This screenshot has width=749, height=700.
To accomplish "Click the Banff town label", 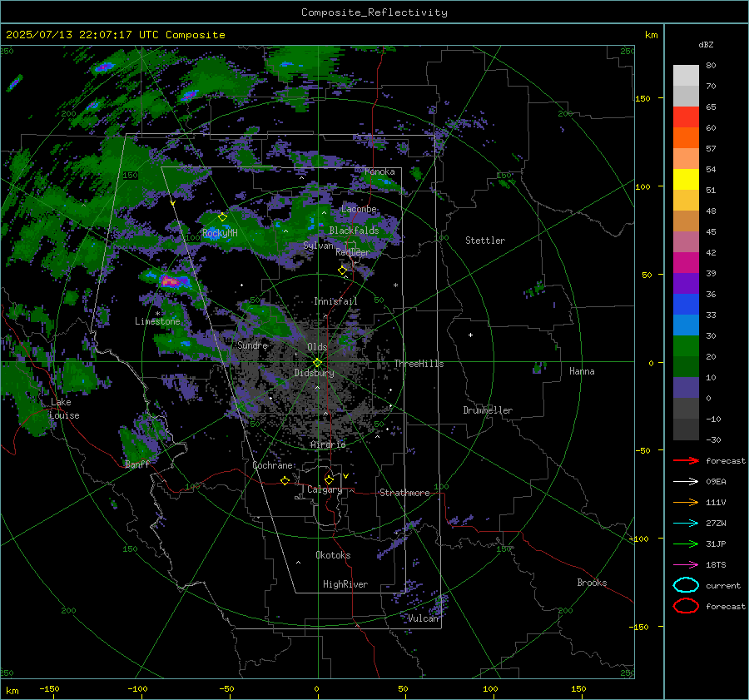I will click(x=137, y=464).
